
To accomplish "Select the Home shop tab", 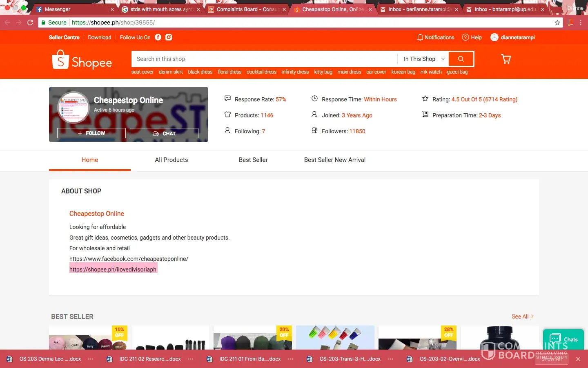I will 90,160.
